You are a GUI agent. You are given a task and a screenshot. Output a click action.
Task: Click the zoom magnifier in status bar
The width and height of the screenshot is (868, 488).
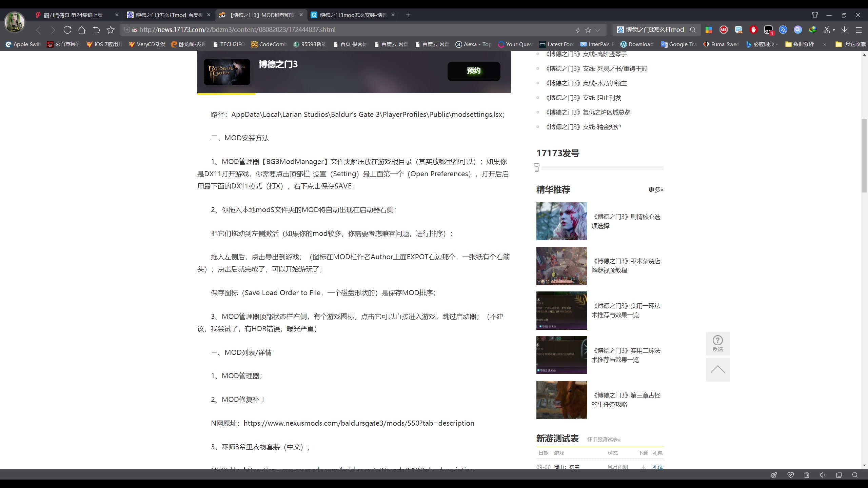pyautogui.click(x=855, y=475)
